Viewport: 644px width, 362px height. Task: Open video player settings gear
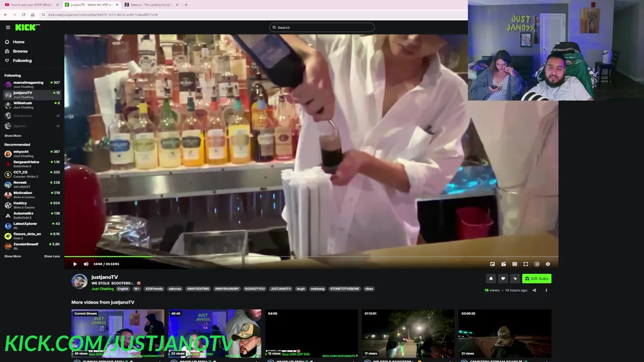[548, 264]
